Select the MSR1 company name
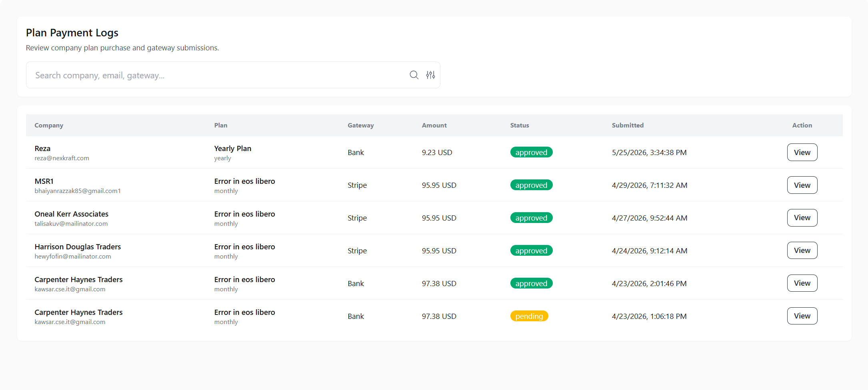868x390 pixels. pyautogui.click(x=44, y=181)
